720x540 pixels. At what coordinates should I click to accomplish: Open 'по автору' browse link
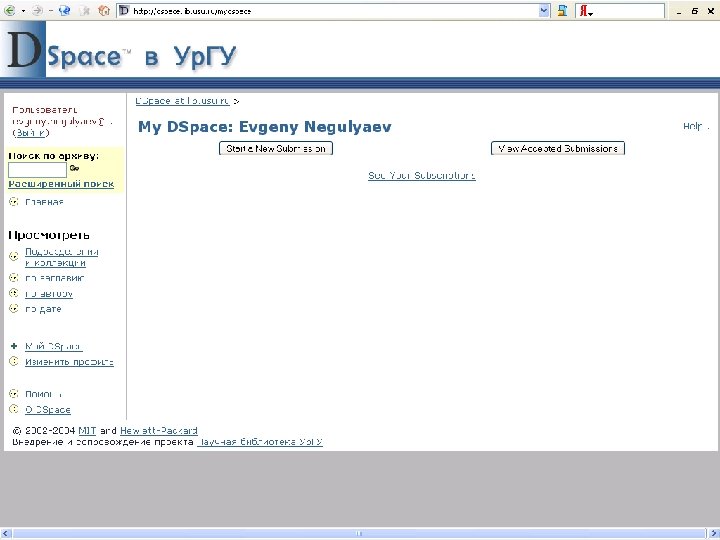coord(49,294)
